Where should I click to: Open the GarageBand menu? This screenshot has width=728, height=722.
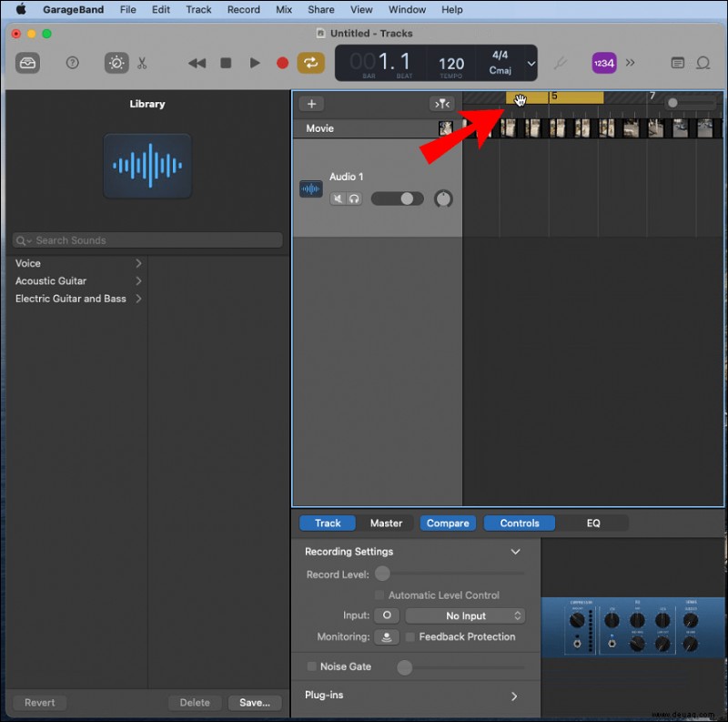(x=73, y=9)
